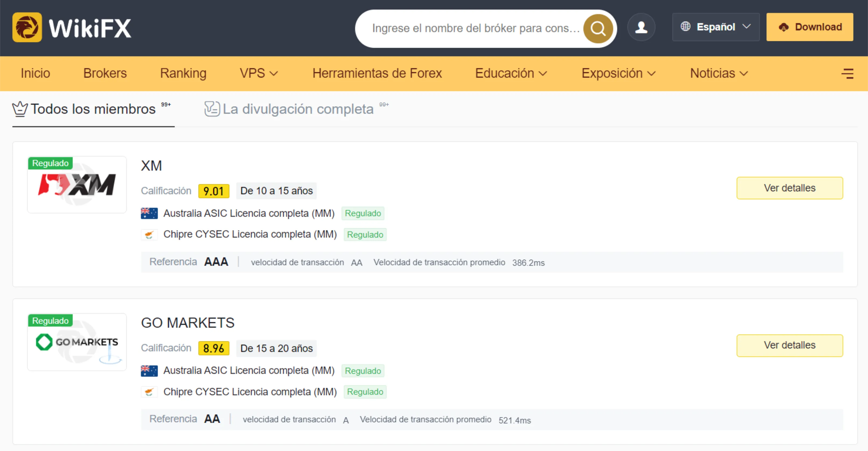The image size is (868, 451).
Task: Click GO MARKETS' 8.96 rating badge
Action: point(214,348)
